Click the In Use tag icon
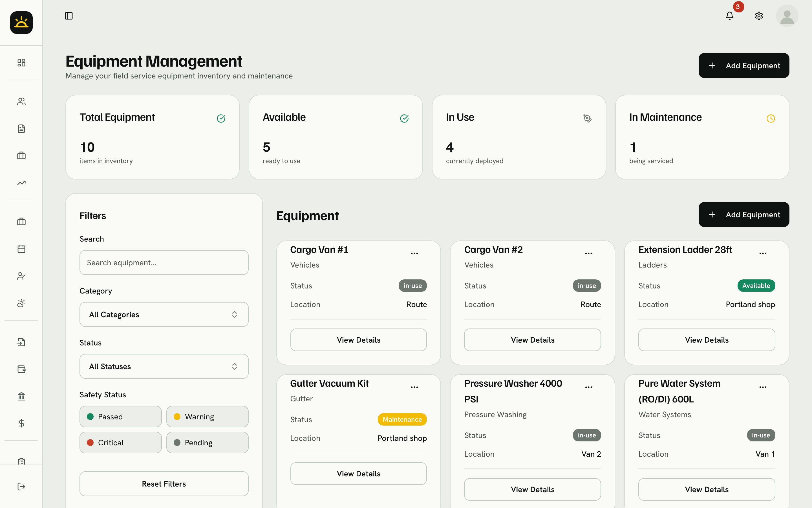This screenshot has height=508, width=812. [587, 118]
